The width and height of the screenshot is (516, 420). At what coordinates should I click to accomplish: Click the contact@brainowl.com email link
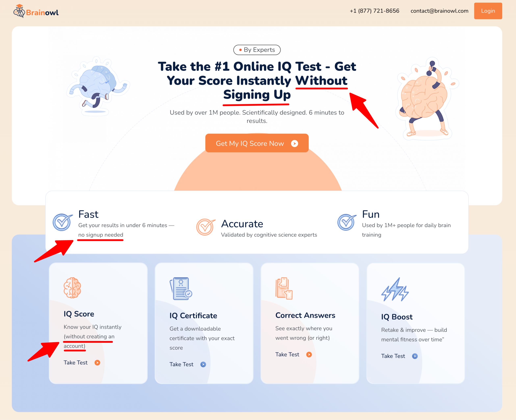tap(439, 11)
